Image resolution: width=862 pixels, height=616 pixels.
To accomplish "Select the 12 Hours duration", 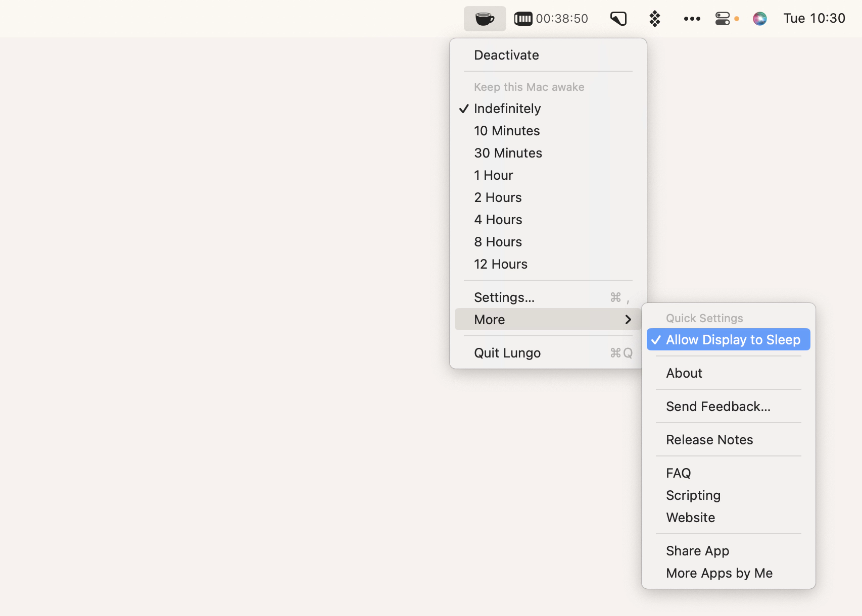I will click(548, 264).
